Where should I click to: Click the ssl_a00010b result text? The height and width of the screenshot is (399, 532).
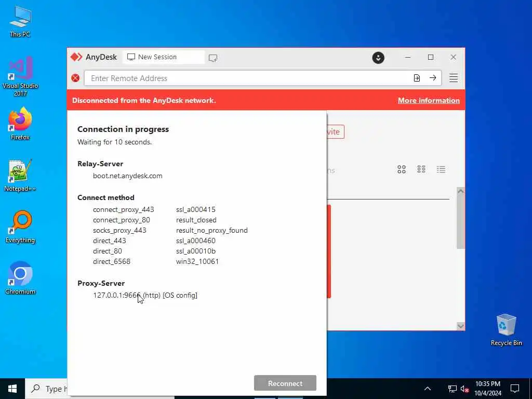tap(195, 251)
